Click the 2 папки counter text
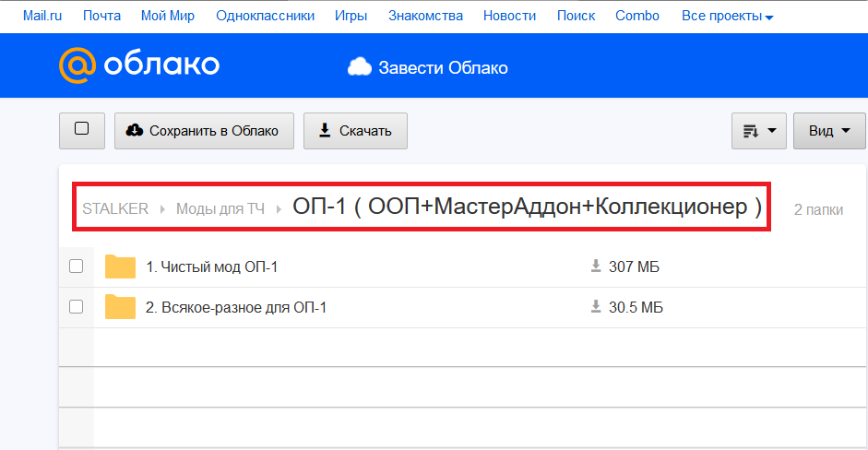This screenshot has height=450, width=868. (818, 209)
